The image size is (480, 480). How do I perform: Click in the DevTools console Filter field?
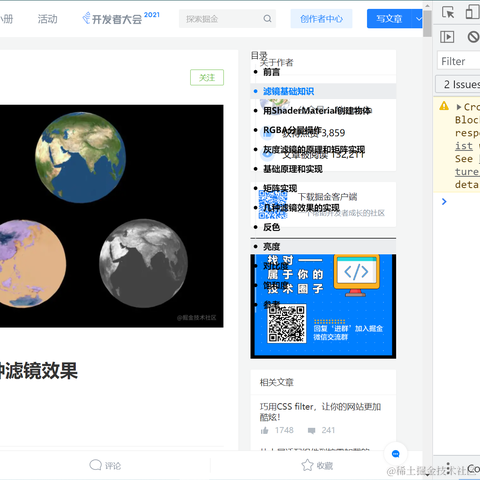tap(459, 61)
